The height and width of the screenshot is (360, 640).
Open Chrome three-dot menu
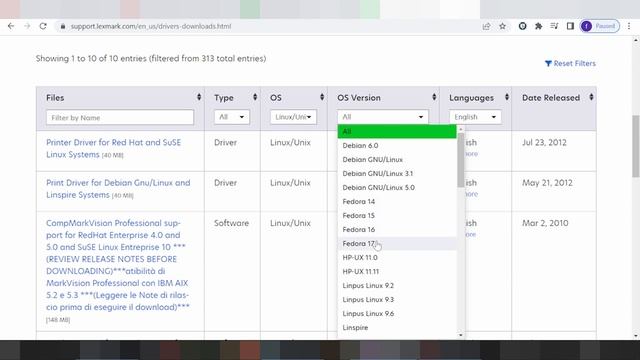pos(629,26)
